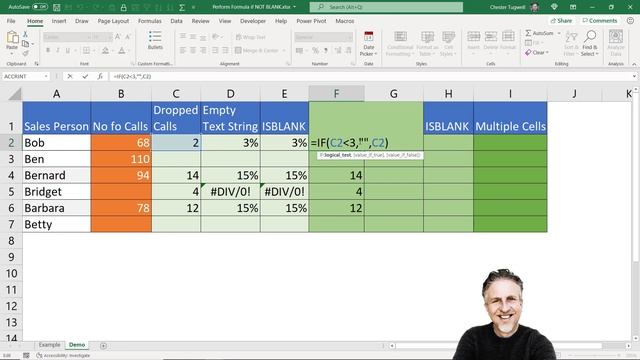
Task: Click the Fill Color bucket icon
Action: 105,51
